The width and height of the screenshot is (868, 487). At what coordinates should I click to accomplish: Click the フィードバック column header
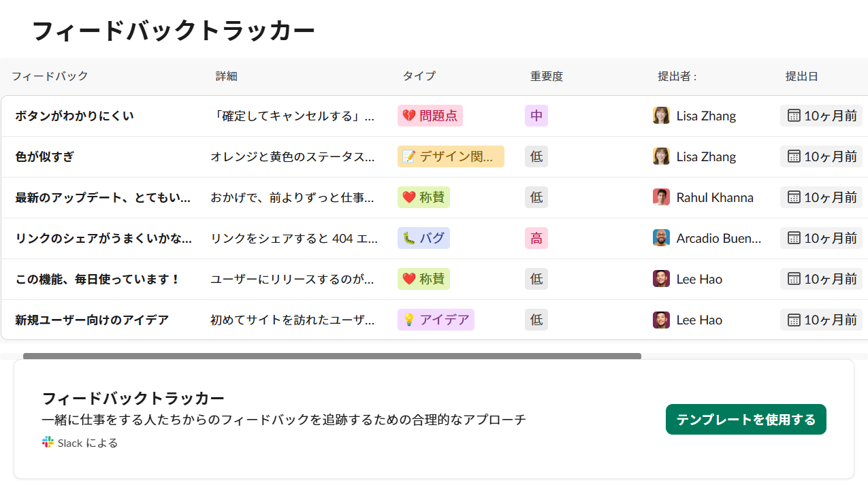coord(50,76)
